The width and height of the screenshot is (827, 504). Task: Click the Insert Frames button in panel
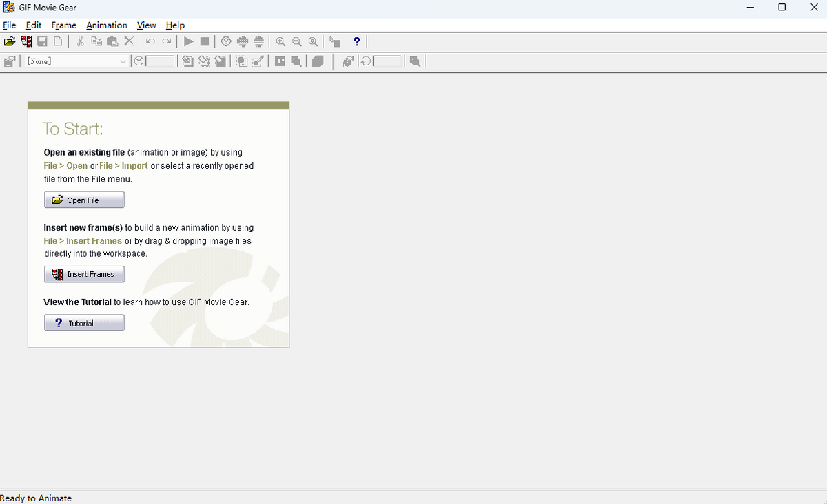click(x=84, y=274)
